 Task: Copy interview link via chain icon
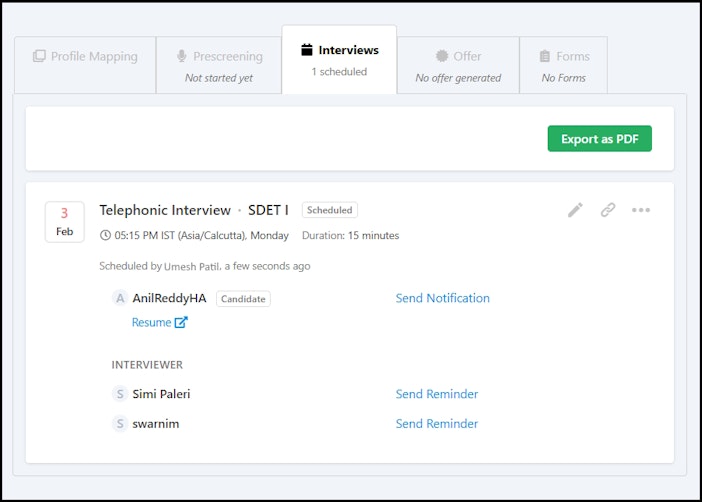608,210
